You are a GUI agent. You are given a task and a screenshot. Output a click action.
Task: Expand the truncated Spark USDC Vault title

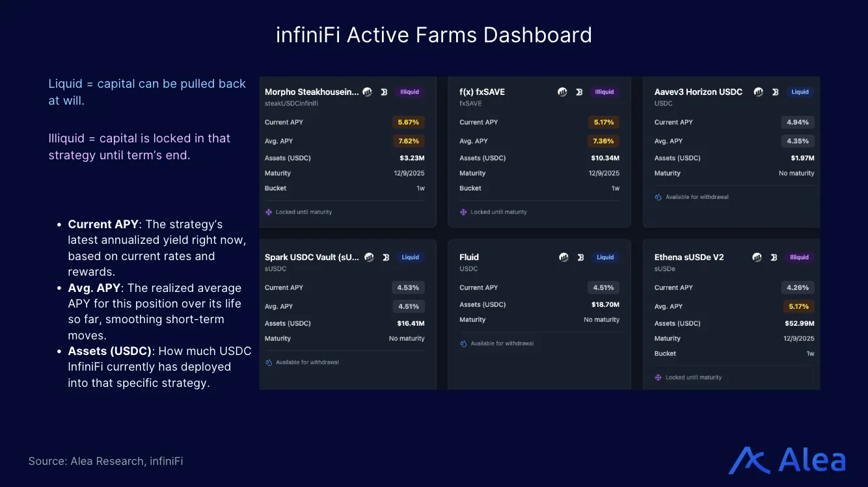tap(312, 257)
